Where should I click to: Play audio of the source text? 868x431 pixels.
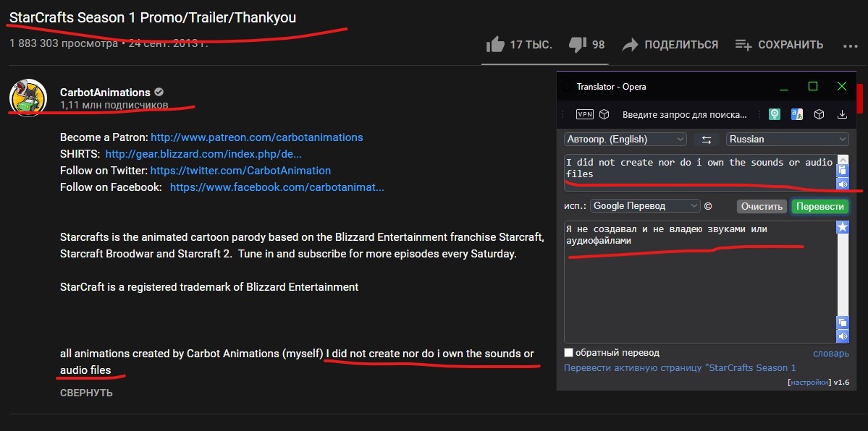843,184
